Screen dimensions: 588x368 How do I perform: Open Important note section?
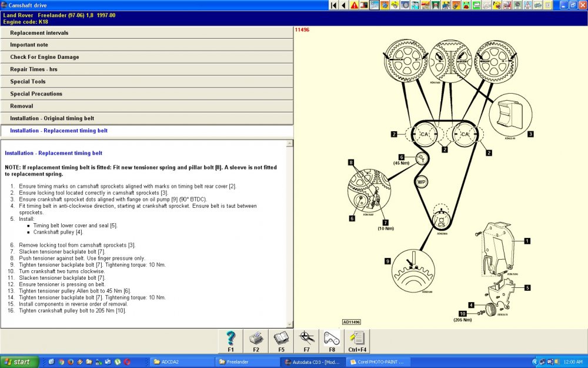(x=146, y=45)
